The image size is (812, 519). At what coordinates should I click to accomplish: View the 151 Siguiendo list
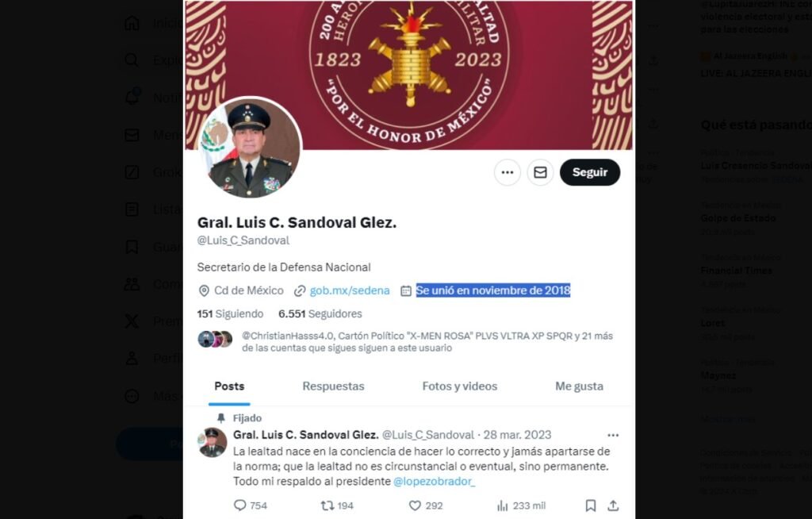(x=230, y=313)
